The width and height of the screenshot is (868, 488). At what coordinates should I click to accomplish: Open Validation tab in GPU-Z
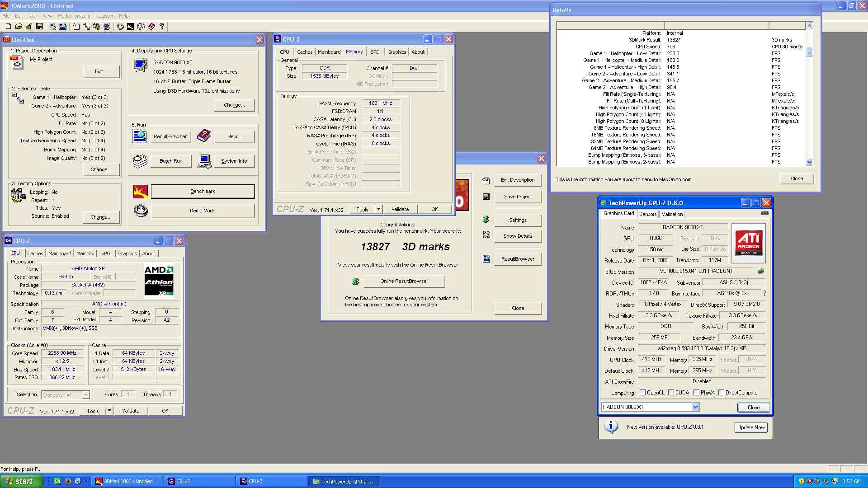(672, 214)
